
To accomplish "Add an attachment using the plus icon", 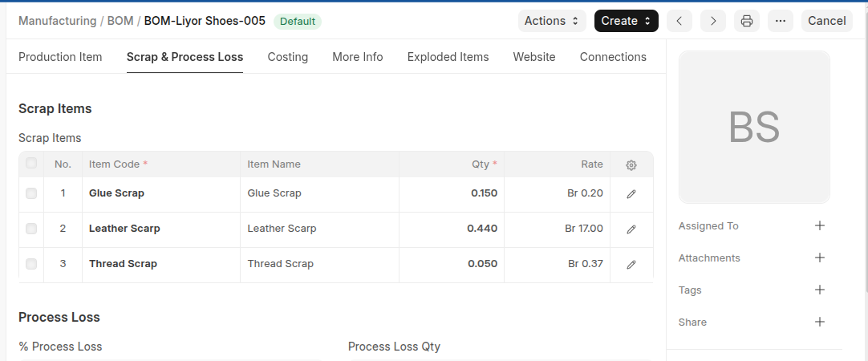I will (820, 258).
